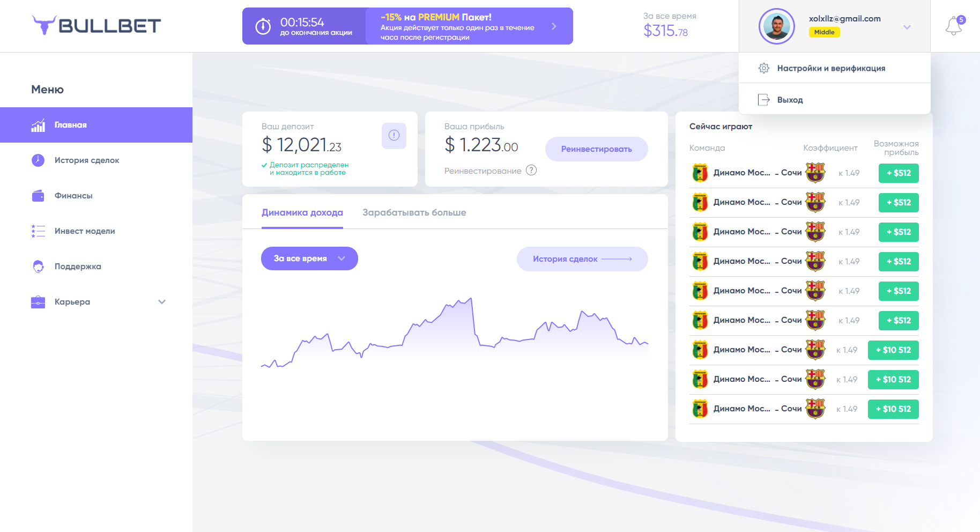980x532 pixels.
Task: Click the promo banner right chevron
Action: pyautogui.click(x=554, y=26)
